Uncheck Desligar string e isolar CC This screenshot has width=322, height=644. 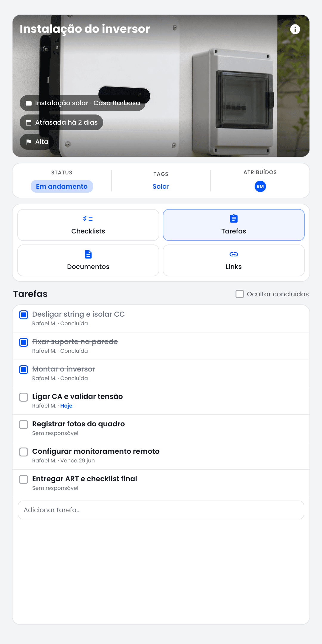point(24,315)
